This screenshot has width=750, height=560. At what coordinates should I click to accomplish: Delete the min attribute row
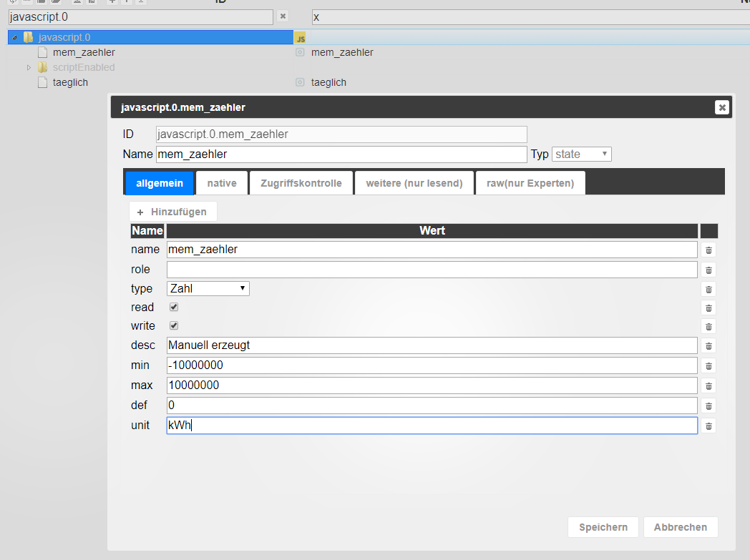(x=708, y=366)
